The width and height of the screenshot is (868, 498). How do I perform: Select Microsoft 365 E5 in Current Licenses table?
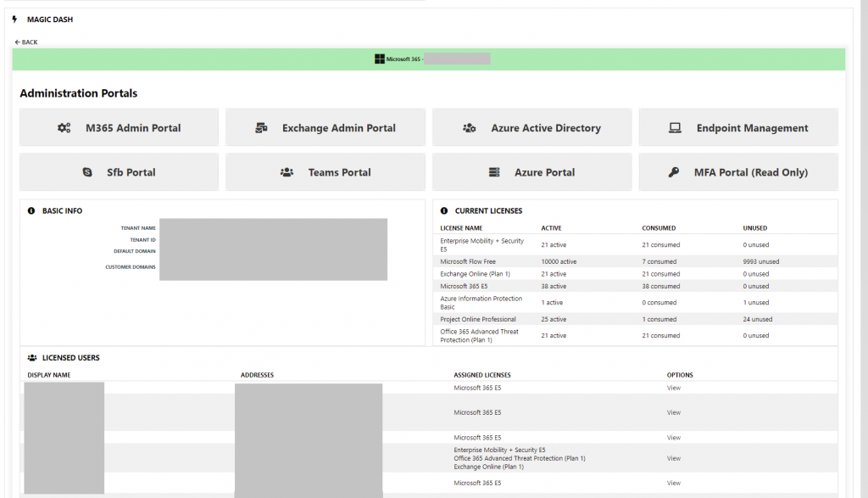[464, 287]
